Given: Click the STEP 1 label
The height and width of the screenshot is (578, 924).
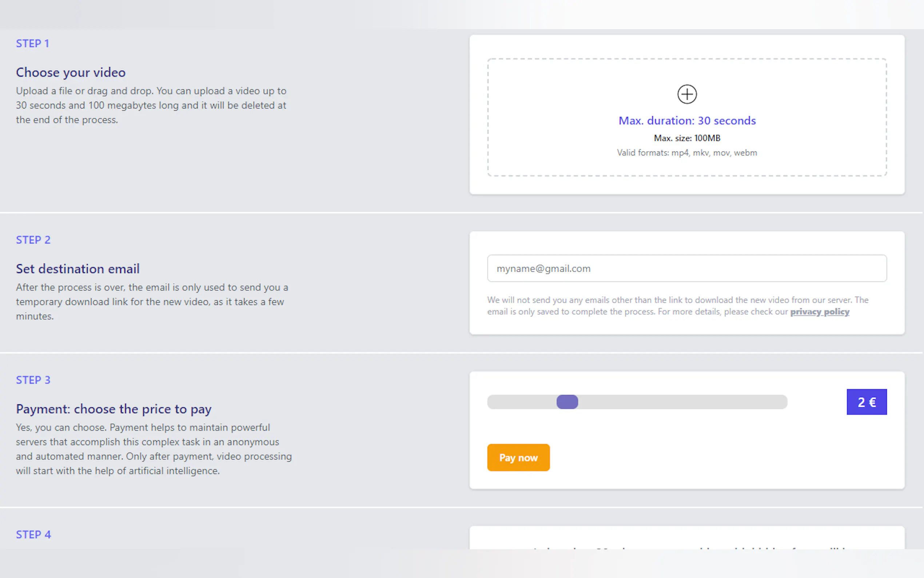Looking at the screenshot, I should pos(32,44).
